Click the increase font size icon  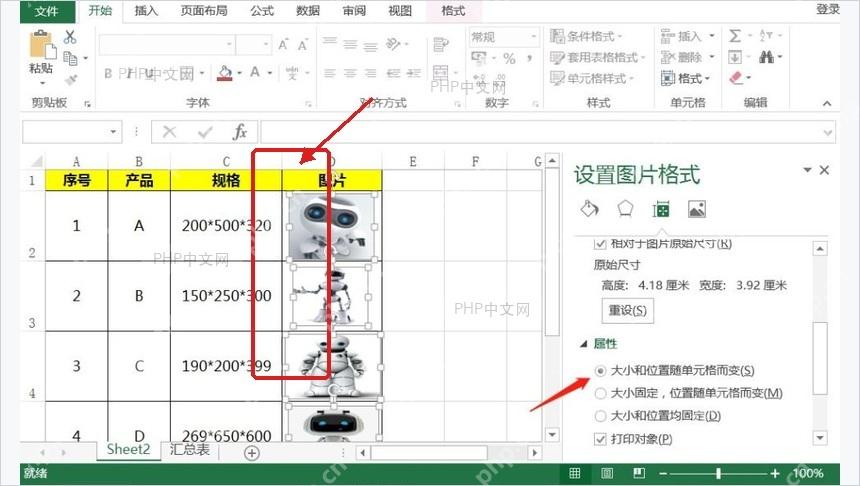point(284,44)
